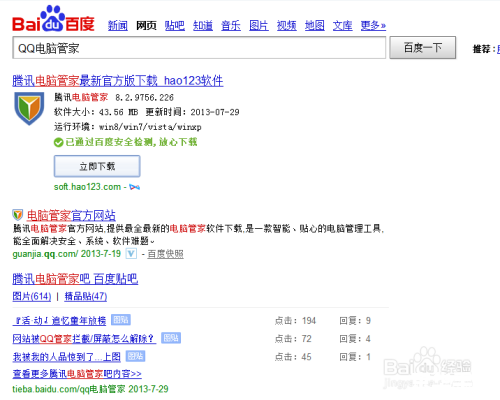Click the 回复: 9 count
This screenshot has height=400, width=500.
click(x=355, y=321)
